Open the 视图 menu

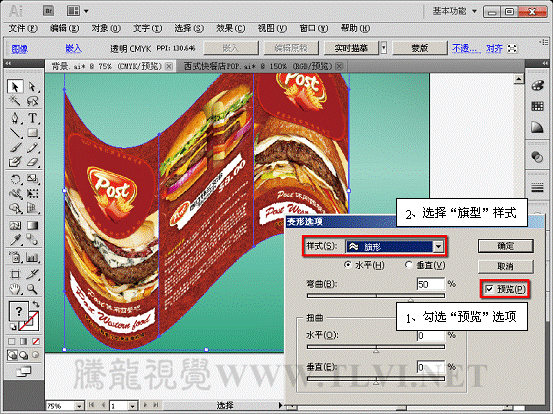(x=272, y=28)
